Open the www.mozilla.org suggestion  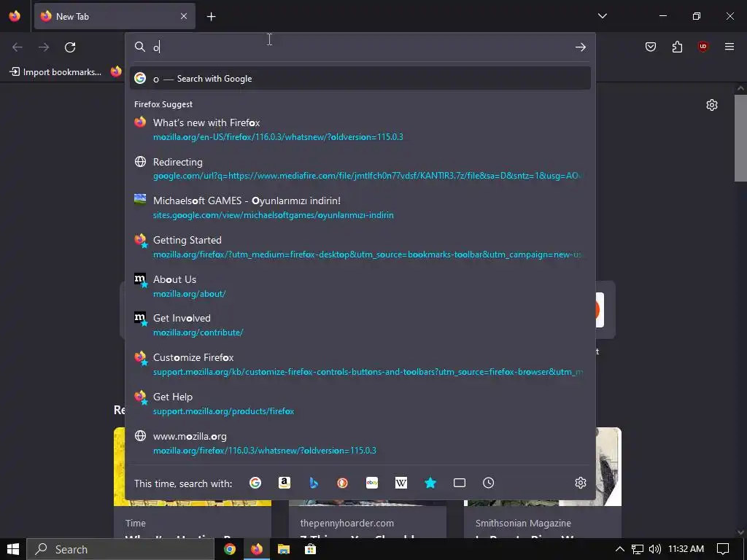coord(360,443)
